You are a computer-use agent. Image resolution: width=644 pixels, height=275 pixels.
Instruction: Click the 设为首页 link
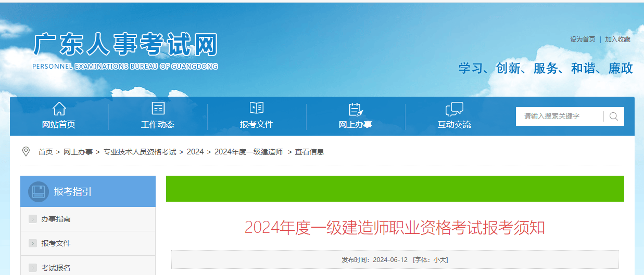[x=582, y=40]
